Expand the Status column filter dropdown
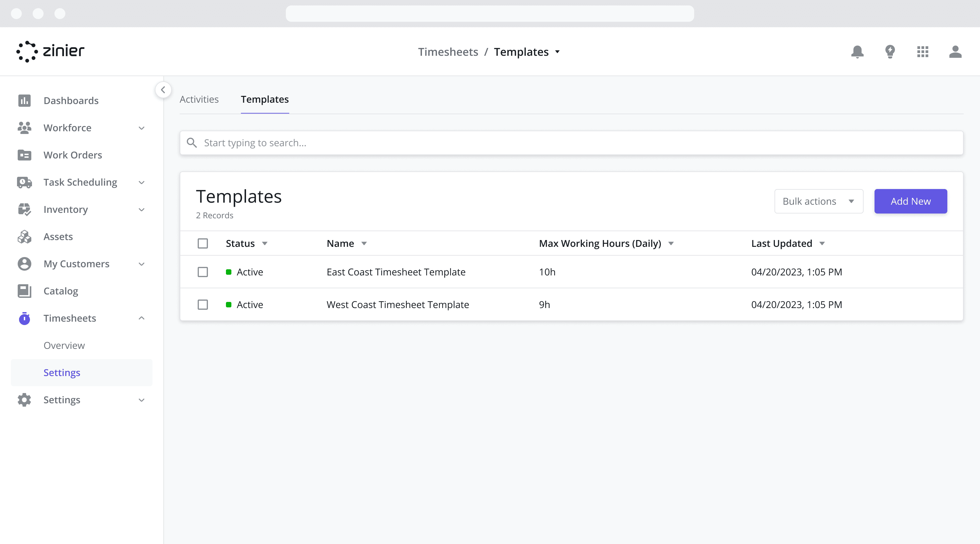980x544 pixels. tap(265, 243)
